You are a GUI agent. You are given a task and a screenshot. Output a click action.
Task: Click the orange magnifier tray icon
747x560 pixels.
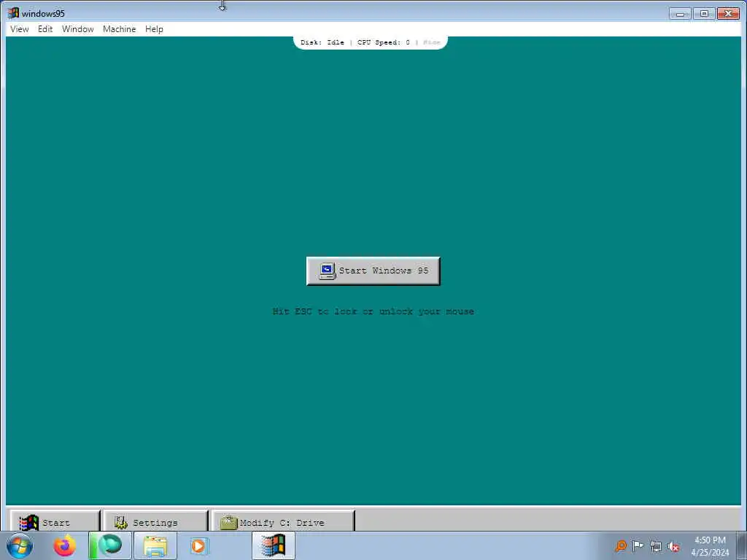tap(620, 545)
